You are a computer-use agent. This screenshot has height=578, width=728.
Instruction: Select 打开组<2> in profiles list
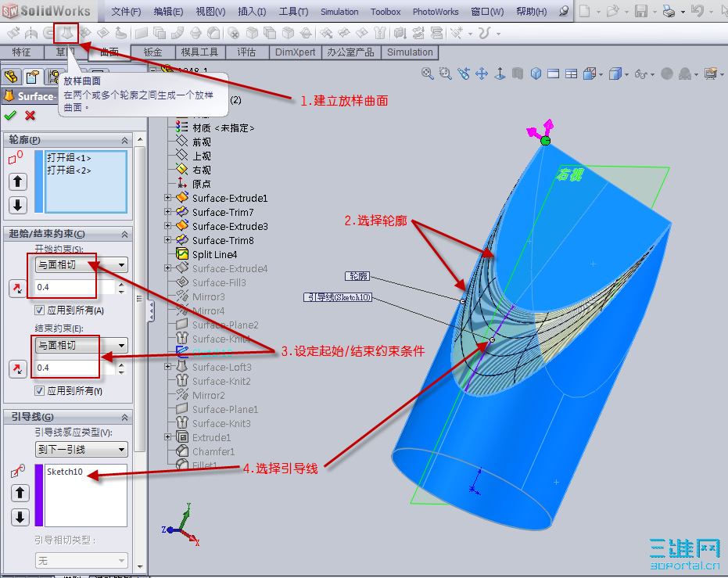pos(69,171)
